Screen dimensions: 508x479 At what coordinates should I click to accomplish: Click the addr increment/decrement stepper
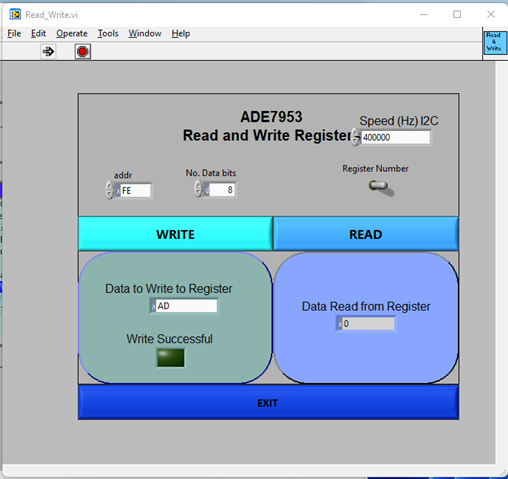click(110, 190)
